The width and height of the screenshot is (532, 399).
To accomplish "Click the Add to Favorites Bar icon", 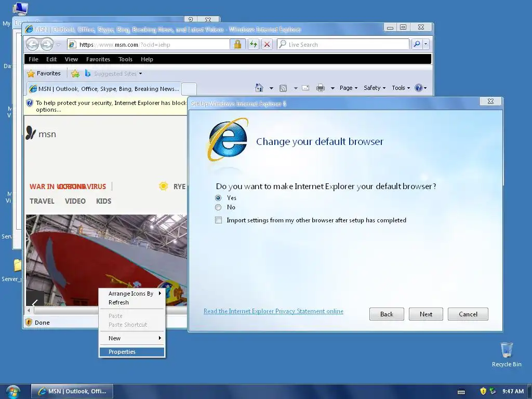I will tap(75, 73).
